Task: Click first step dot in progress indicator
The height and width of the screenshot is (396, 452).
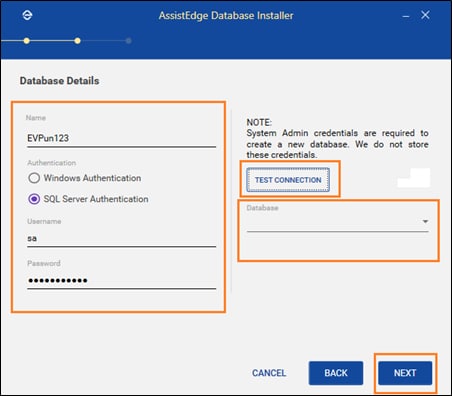Action: point(27,41)
